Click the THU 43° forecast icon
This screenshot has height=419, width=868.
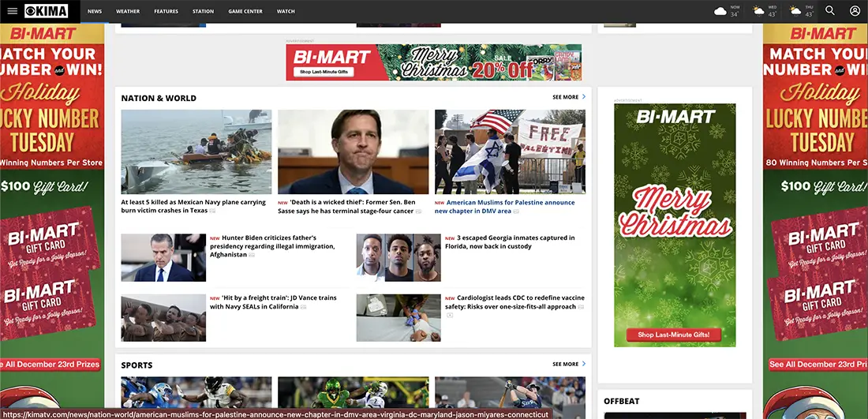pos(795,11)
